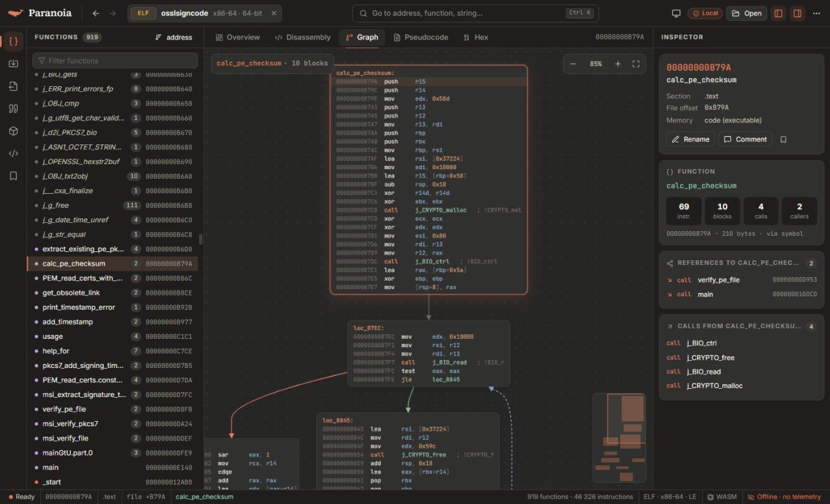830x504 pixels.
Task: Change function sort order from address
Action: (x=174, y=38)
